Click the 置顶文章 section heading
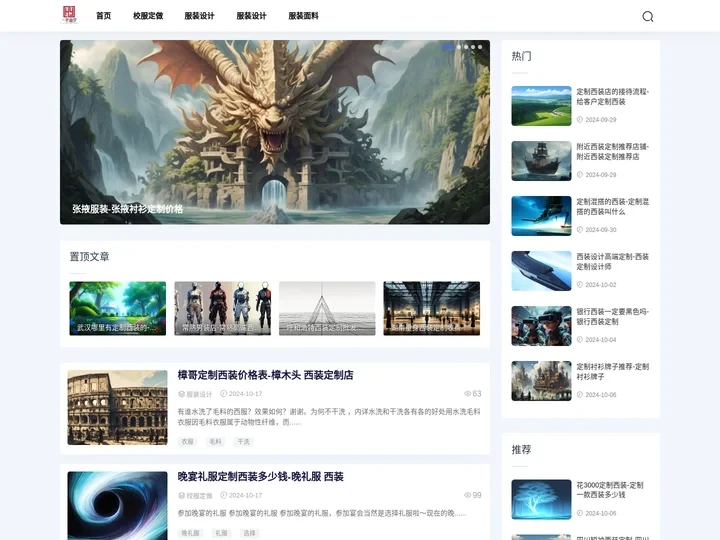 pyautogui.click(x=90, y=257)
